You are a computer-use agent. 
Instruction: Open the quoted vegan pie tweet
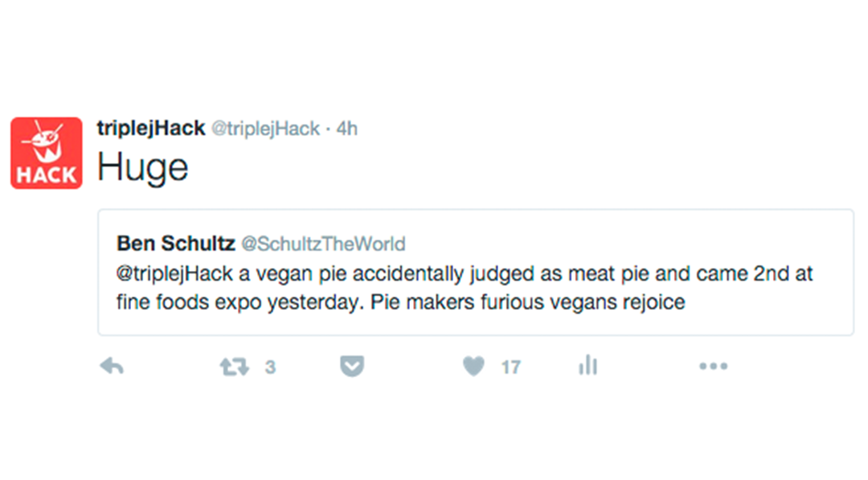point(476,273)
